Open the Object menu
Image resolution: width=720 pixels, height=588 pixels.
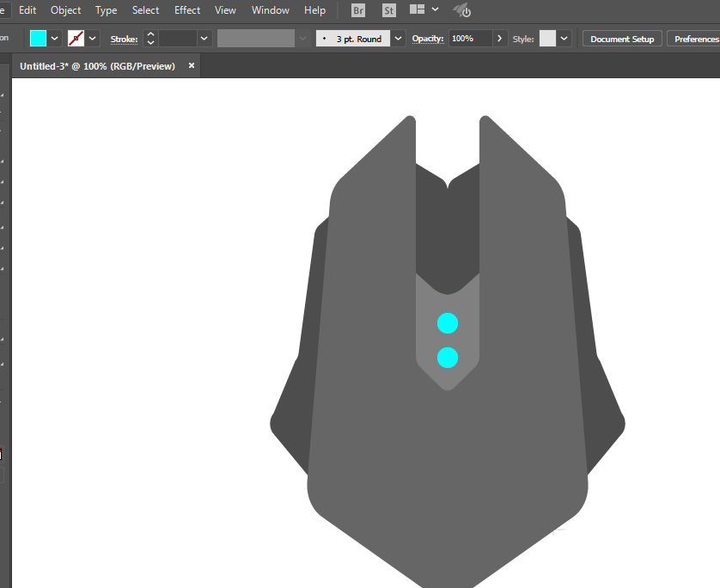point(66,10)
